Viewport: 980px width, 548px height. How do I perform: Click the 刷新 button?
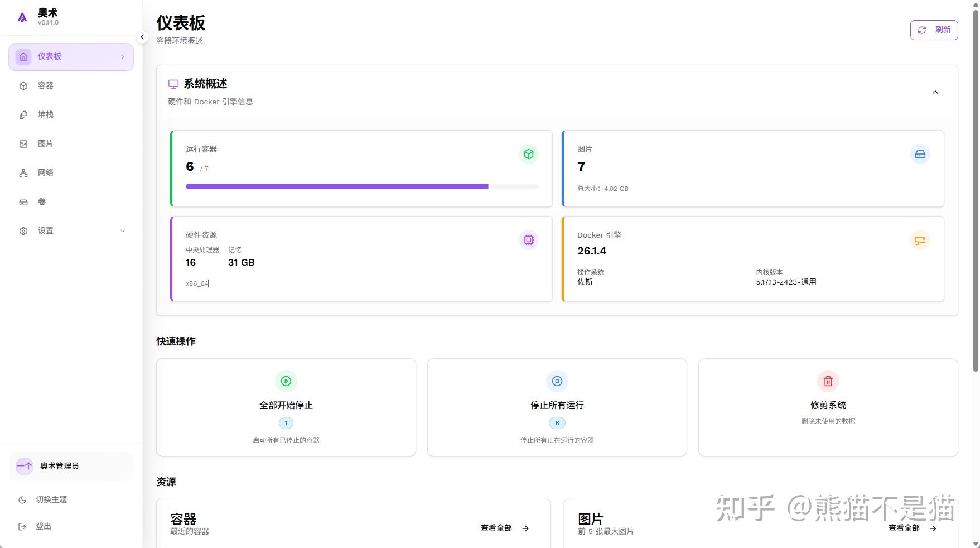click(934, 30)
